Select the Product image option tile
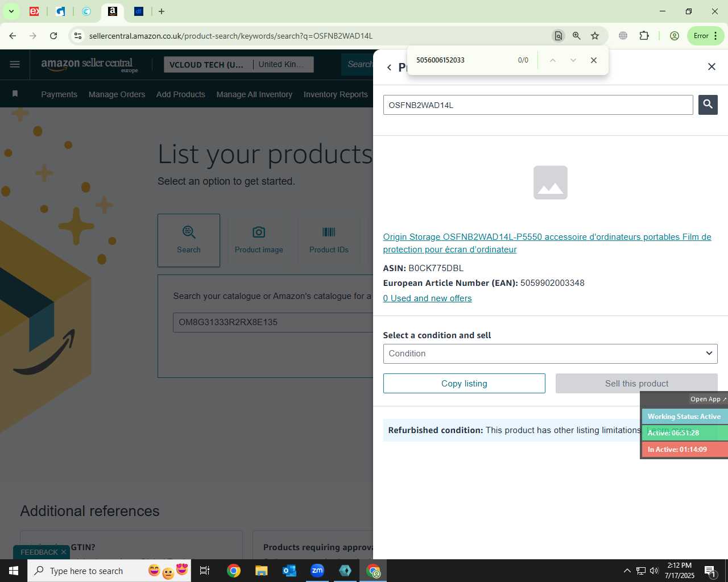 (259, 240)
